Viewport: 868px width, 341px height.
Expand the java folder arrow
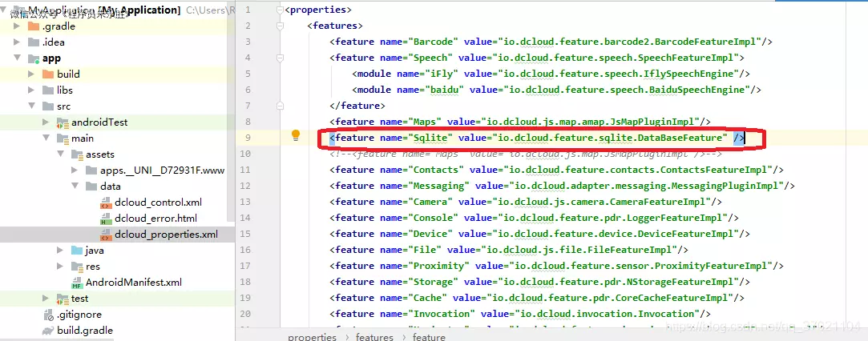(60, 251)
